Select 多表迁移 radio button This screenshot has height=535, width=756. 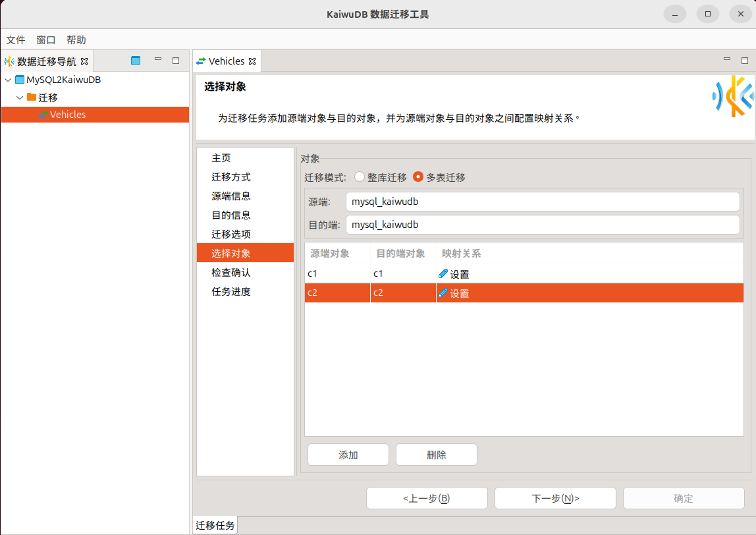click(418, 177)
